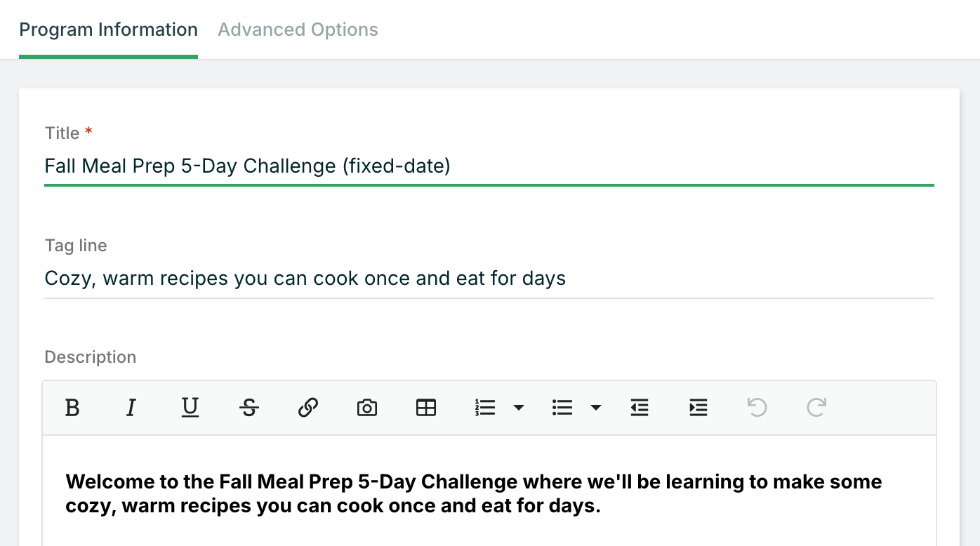Focus the Tag line text field

[489, 279]
